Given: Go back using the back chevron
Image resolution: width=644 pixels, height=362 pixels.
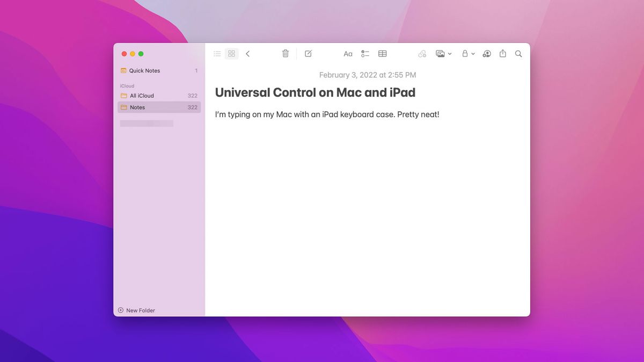Looking at the screenshot, I should tap(247, 54).
